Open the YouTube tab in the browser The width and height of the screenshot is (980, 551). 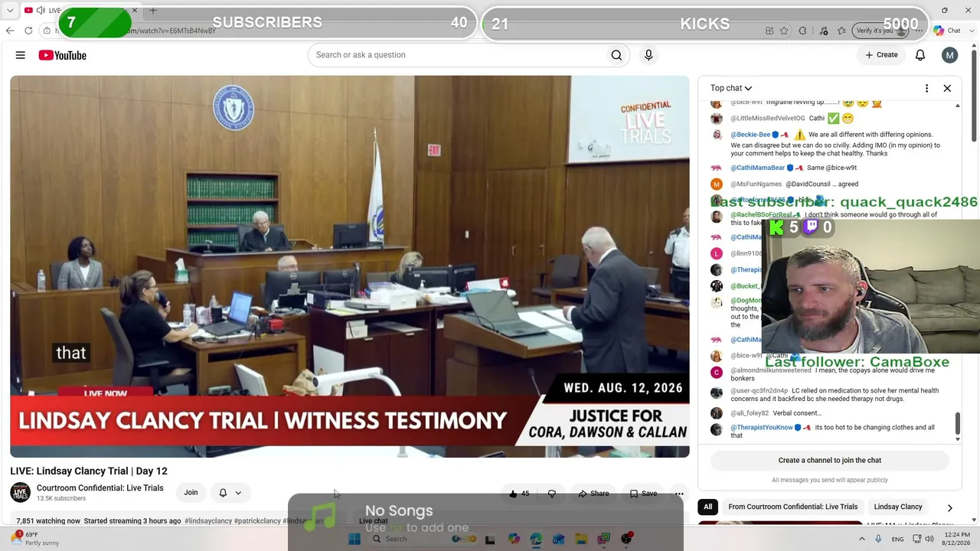click(x=80, y=11)
